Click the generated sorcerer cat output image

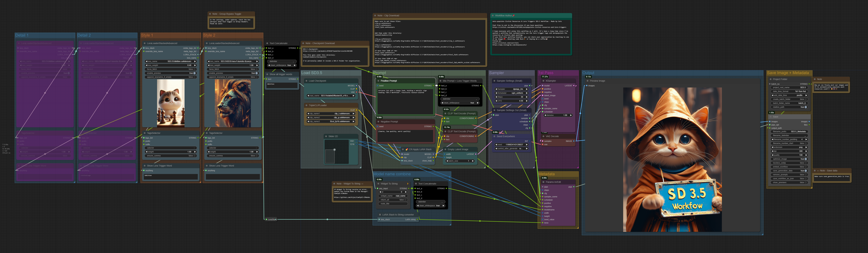coord(673,159)
